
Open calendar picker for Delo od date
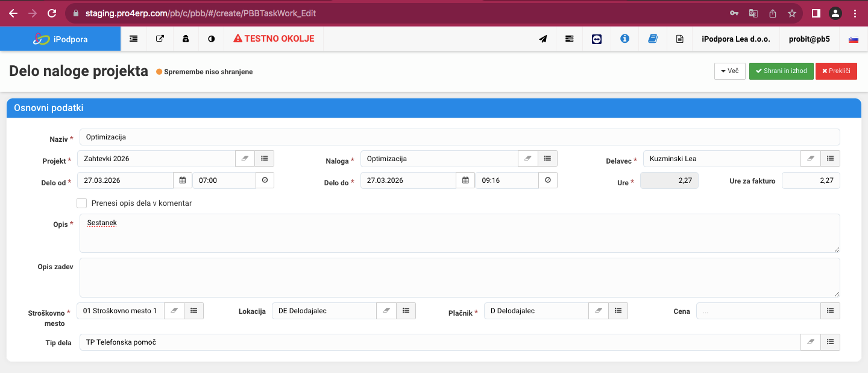[x=183, y=180]
